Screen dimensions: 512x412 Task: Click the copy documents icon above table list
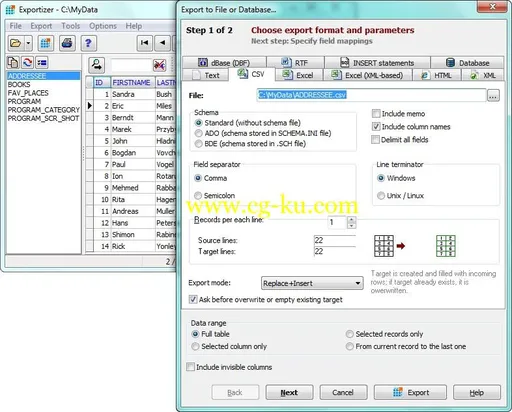pyautogui.click(x=13, y=62)
